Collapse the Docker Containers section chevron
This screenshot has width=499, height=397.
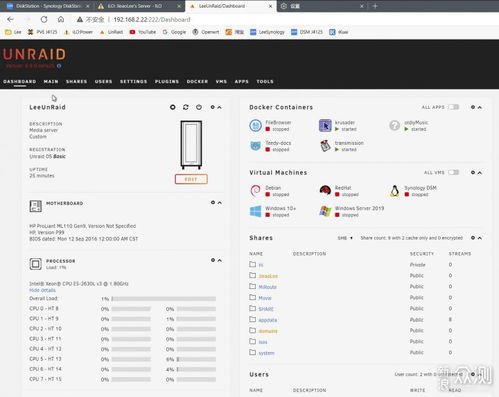coord(480,107)
